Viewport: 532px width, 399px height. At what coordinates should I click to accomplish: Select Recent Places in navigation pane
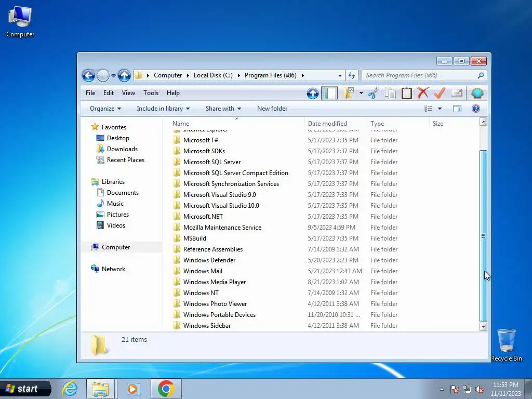click(126, 160)
